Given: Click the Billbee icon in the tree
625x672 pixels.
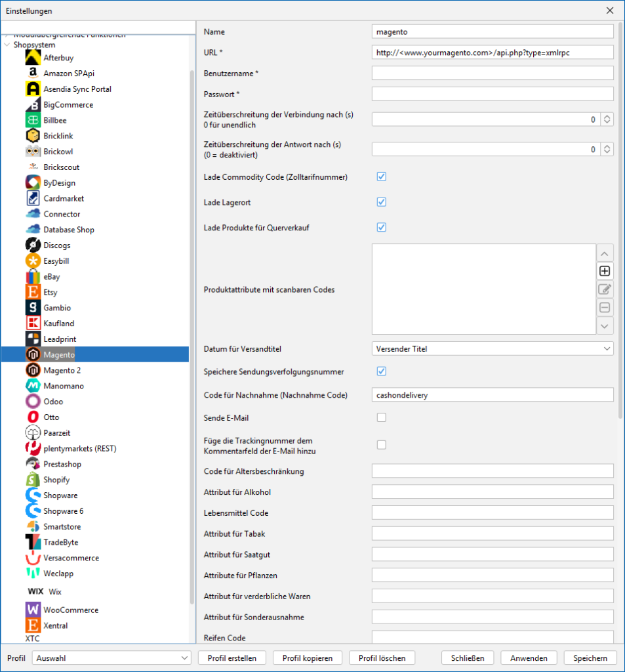Looking at the screenshot, I should (x=33, y=121).
